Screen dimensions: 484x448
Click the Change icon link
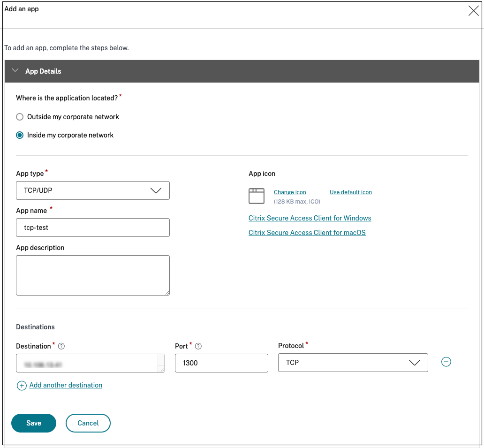tap(290, 192)
